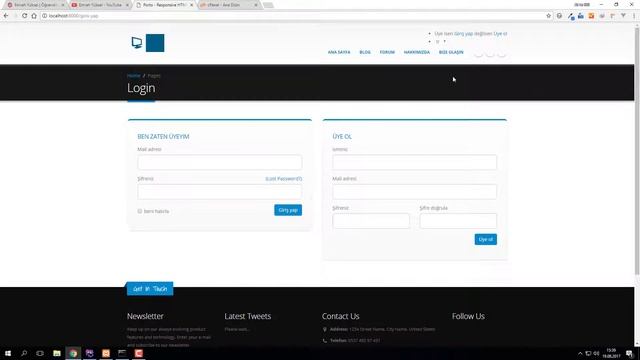Open the BLOG menu item
The image size is (640, 360).
pos(365,52)
